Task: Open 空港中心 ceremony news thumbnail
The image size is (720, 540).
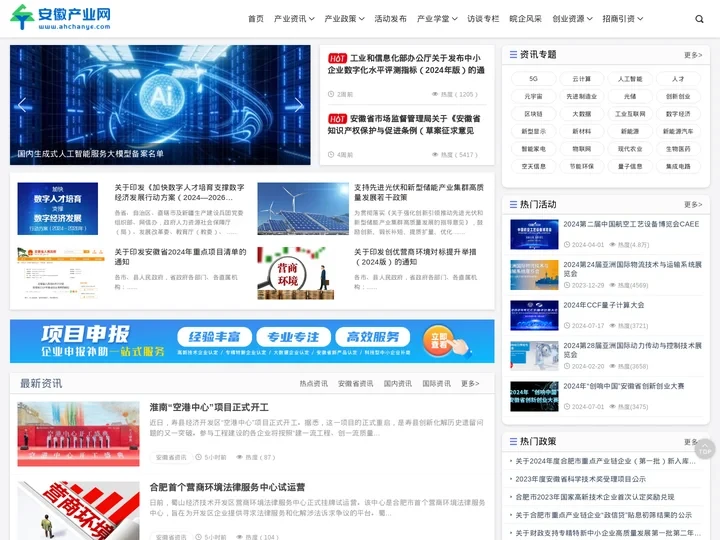Action: click(x=79, y=434)
